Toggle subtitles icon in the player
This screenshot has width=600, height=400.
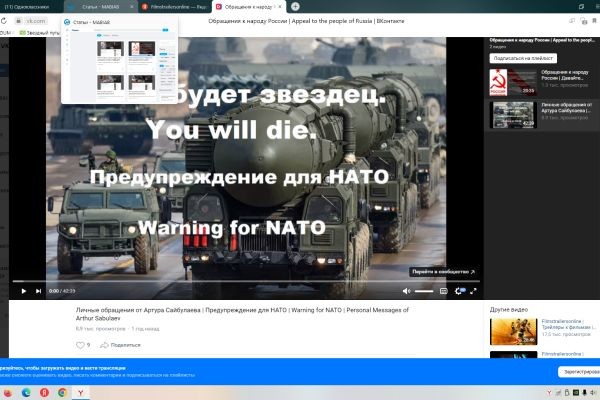443,291
